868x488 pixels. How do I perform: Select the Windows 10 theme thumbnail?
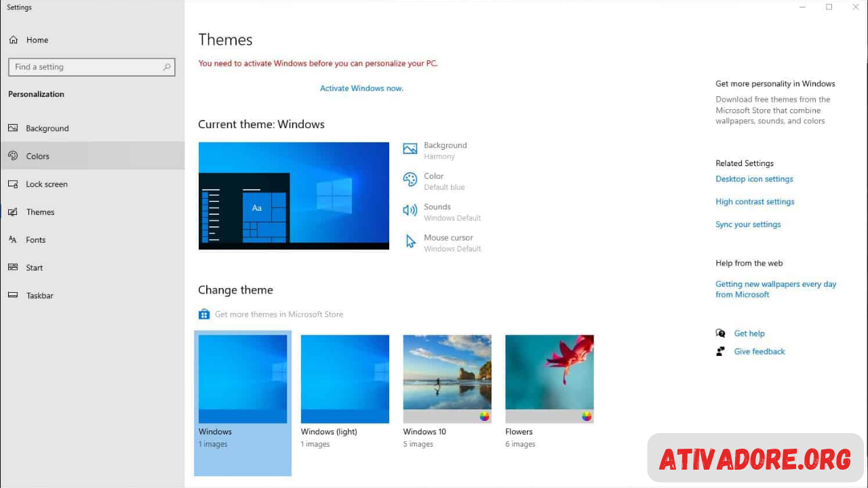[x=448, y=379]
